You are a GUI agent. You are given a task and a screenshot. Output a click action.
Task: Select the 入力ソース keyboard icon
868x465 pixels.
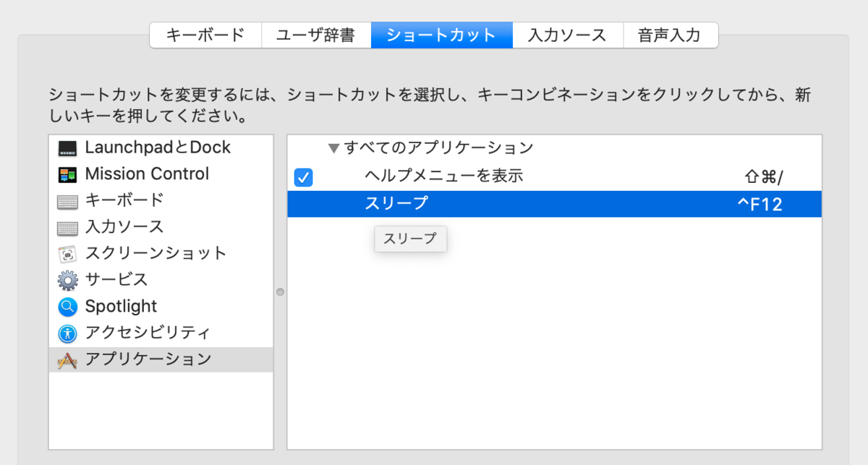tap(68, 226)
